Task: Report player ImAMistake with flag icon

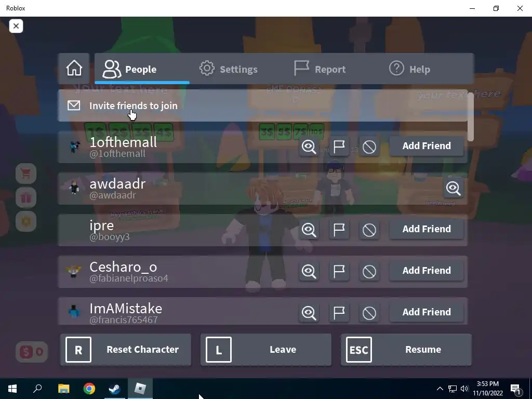Action: 339,312
